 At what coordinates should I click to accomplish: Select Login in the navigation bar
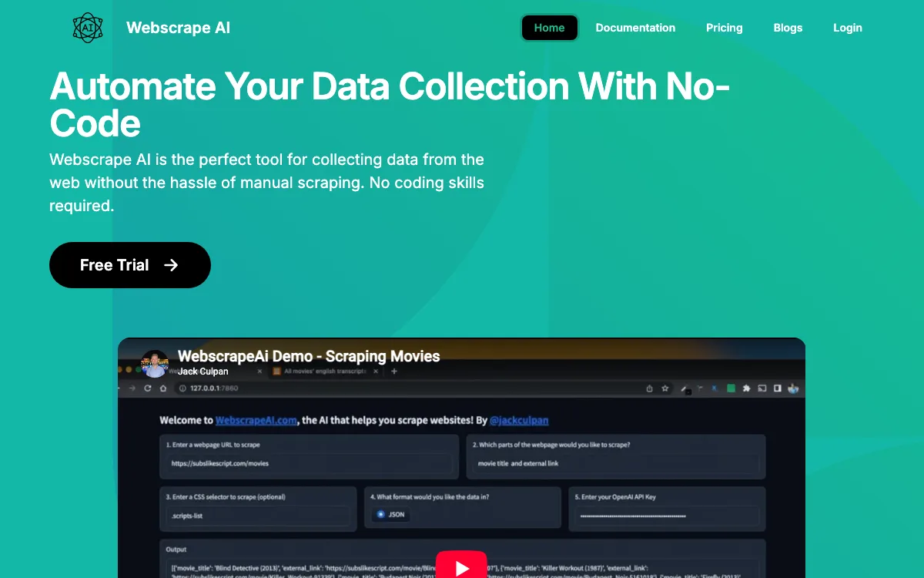coord(848,28)
